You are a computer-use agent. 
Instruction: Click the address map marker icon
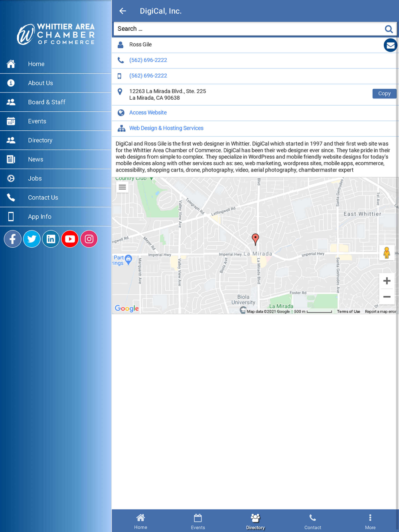tap(120, 92)
